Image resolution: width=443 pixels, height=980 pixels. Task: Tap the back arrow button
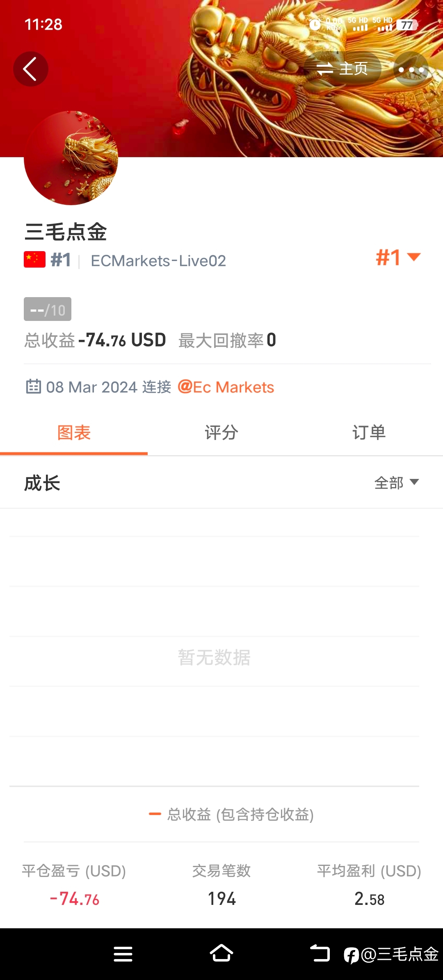(x=31, y=69)
